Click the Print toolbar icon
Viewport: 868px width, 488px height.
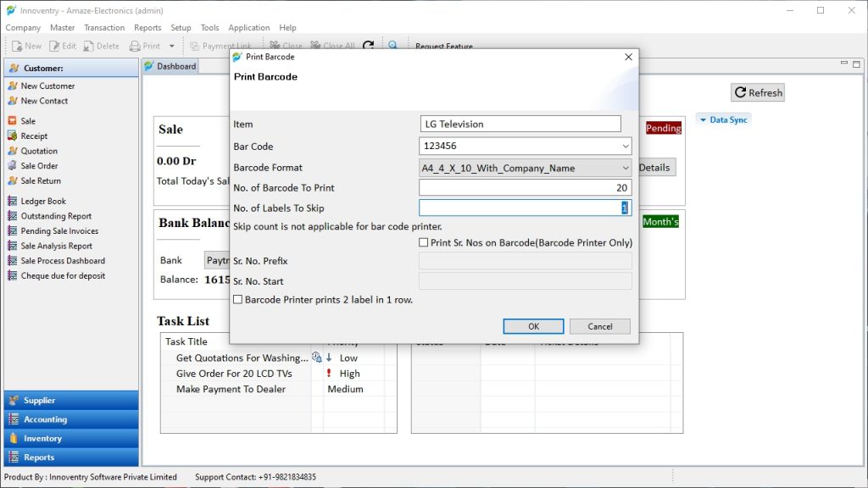135,46
